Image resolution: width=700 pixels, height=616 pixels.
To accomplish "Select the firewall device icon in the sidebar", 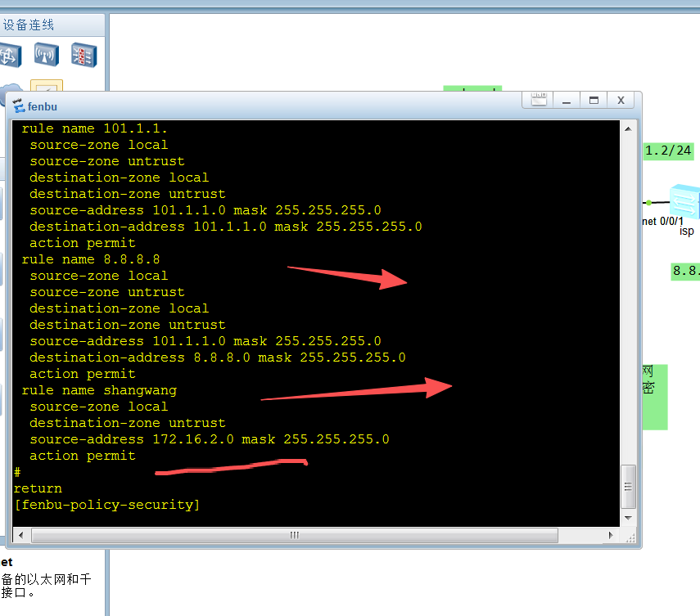I will [x=81, y=55].
